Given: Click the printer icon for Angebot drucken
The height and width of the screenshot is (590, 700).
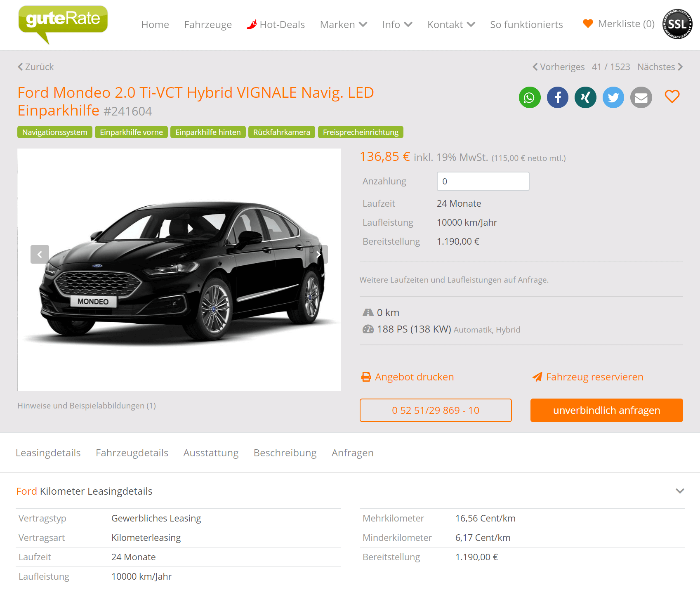Looking at the screenshot, I should click(x=366, y=377).
